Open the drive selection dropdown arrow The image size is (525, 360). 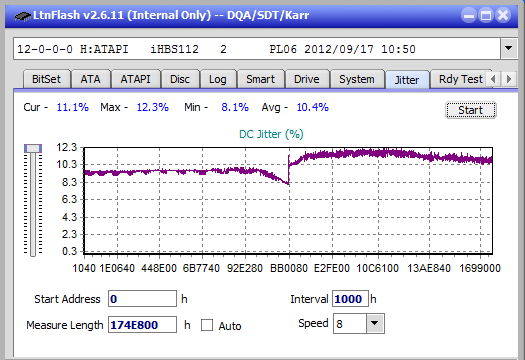509,49
